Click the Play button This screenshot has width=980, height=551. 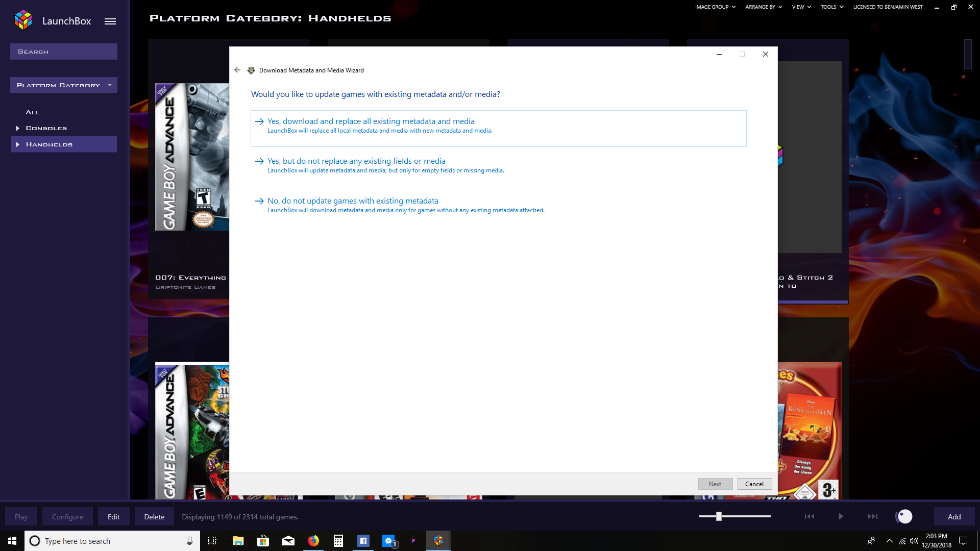[x=21, y=516]
